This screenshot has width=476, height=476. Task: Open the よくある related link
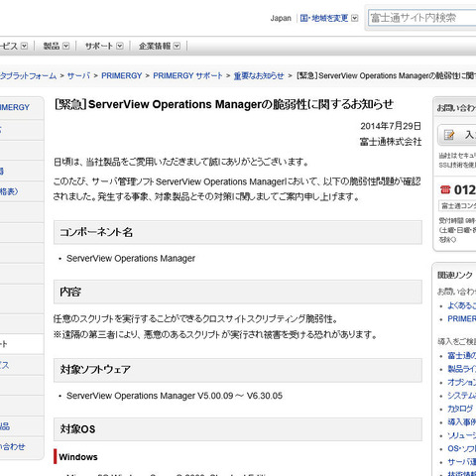(x=462, y=305)
